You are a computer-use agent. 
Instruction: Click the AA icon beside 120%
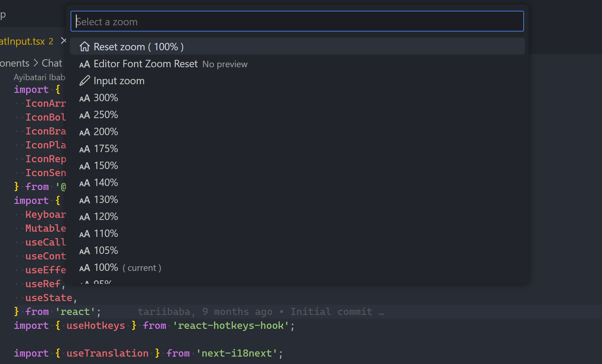click(85, 217)
